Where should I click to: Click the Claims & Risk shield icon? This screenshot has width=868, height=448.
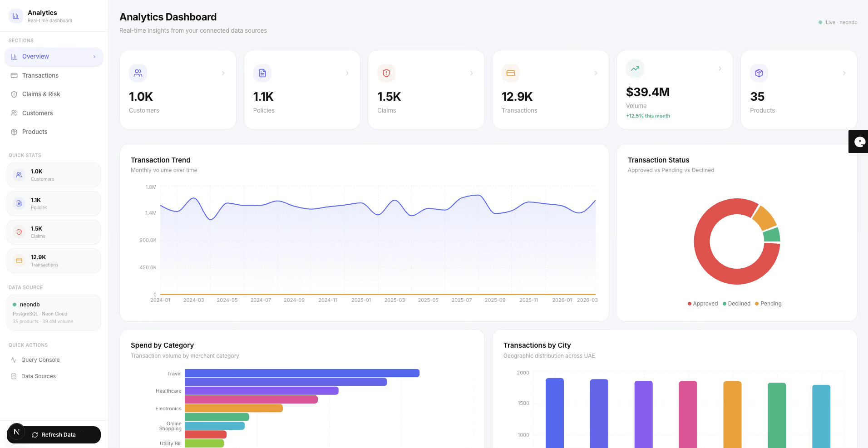pos(14,94)
